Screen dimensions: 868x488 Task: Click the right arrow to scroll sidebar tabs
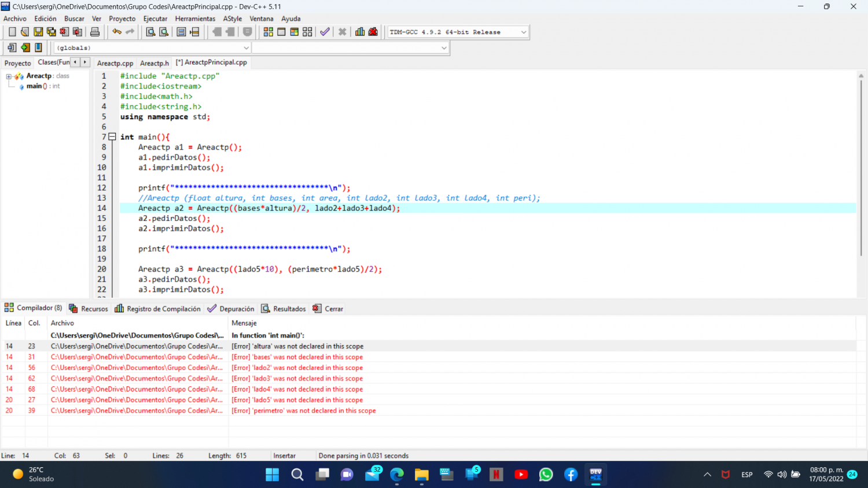tap(85, 62)
